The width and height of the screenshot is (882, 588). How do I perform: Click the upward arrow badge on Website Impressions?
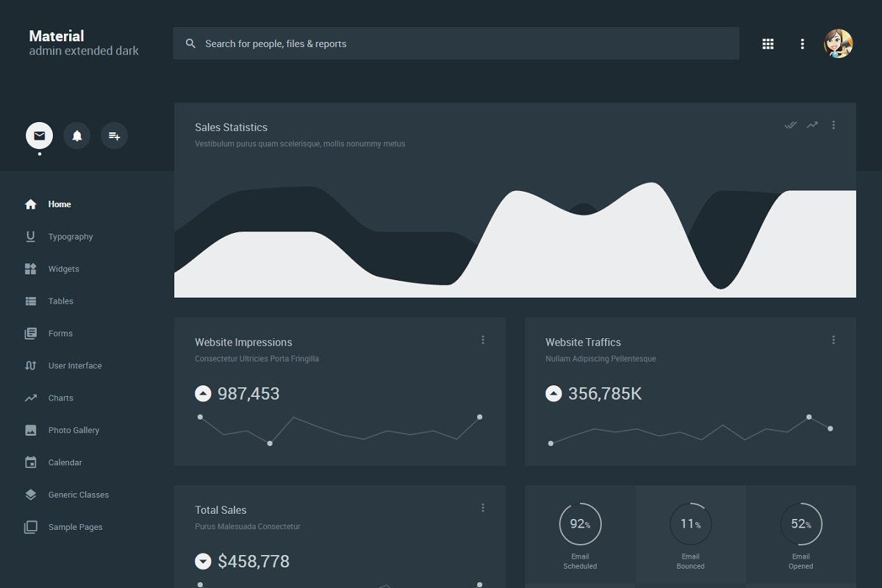coord(203,393)
